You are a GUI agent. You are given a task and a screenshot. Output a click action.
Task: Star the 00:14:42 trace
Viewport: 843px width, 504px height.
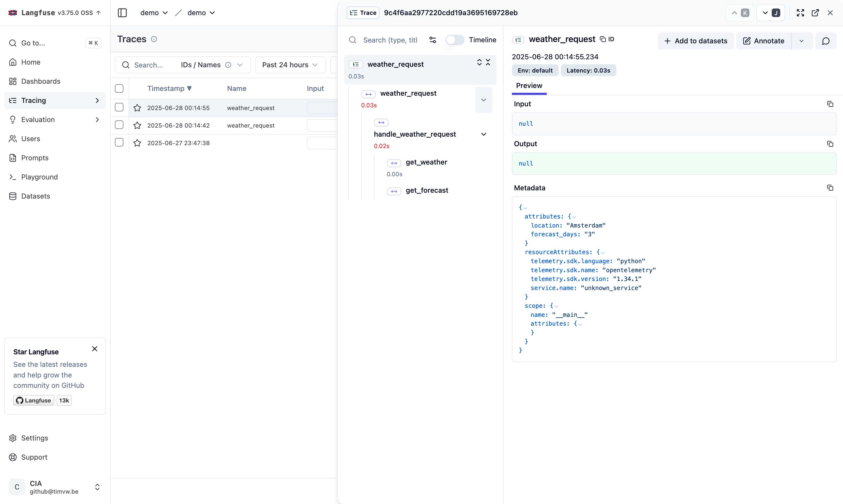(137, 125)
